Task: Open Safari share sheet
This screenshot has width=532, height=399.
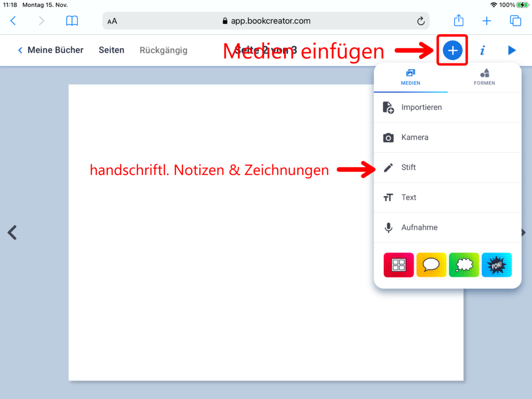Action: (x=459, y=21)
